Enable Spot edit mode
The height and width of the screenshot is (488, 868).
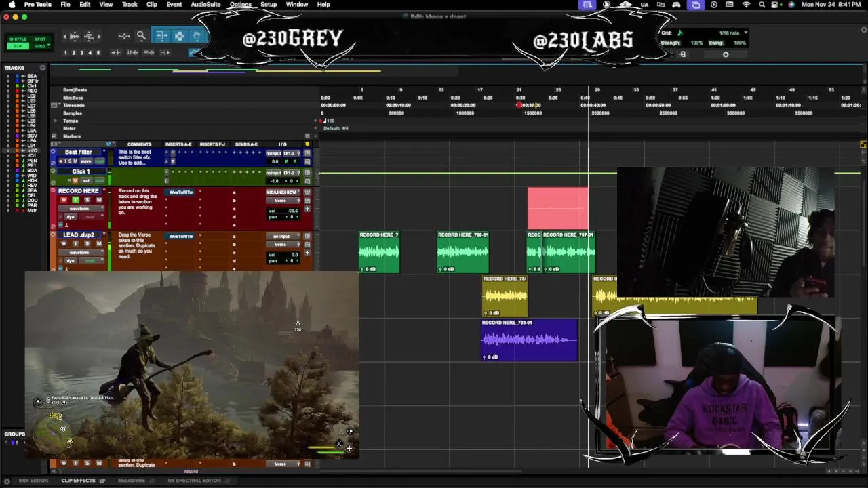(x=40, y=39)
